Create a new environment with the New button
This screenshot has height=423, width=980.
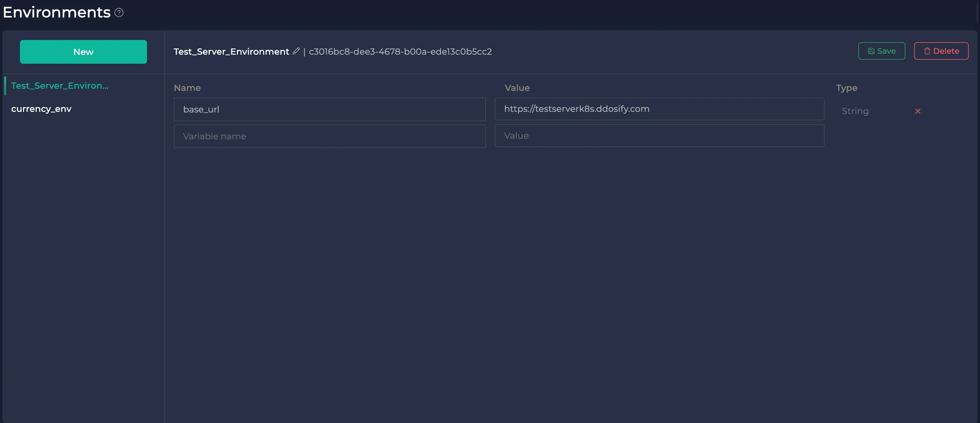83,52
